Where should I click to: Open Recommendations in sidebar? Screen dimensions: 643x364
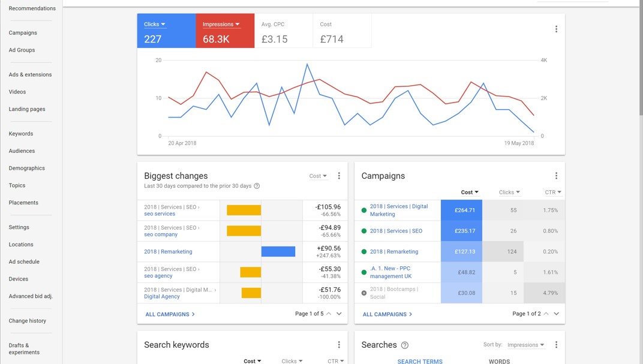click(x=32, y=8)
